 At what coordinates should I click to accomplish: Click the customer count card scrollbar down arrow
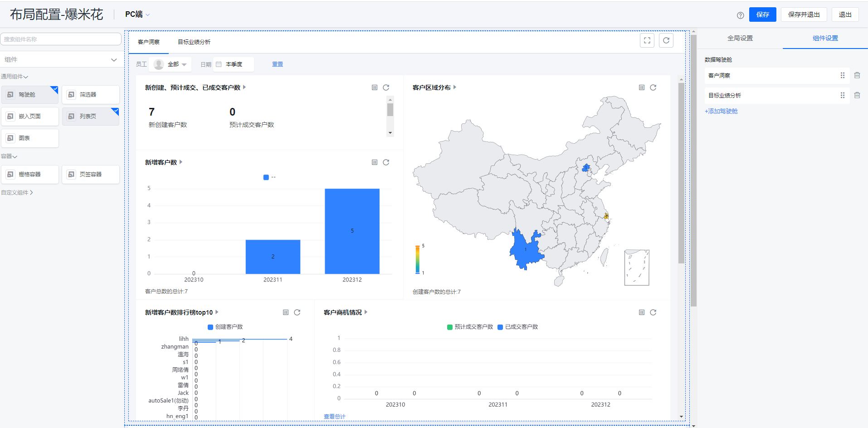point(390,133)
